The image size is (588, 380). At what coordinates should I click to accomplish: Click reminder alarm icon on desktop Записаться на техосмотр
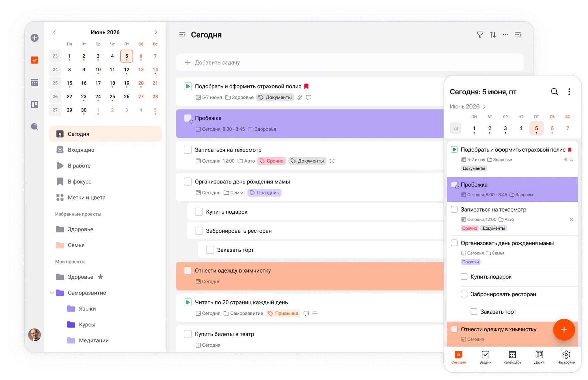tap(332, 161)
